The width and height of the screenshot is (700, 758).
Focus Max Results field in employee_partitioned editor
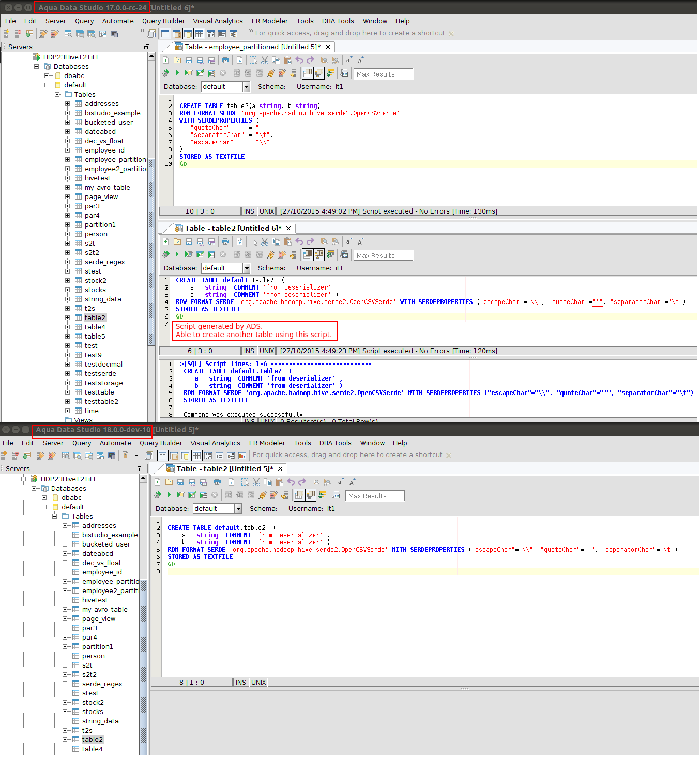click(383, 74)
